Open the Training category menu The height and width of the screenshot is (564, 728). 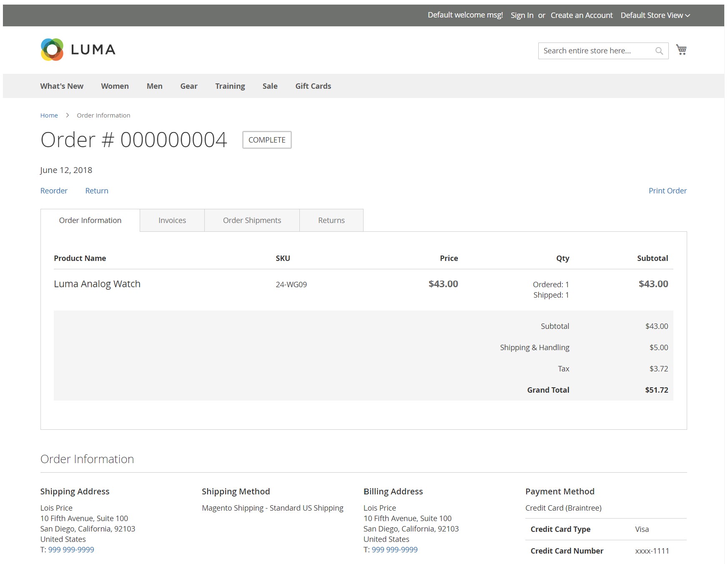[230, 86]
